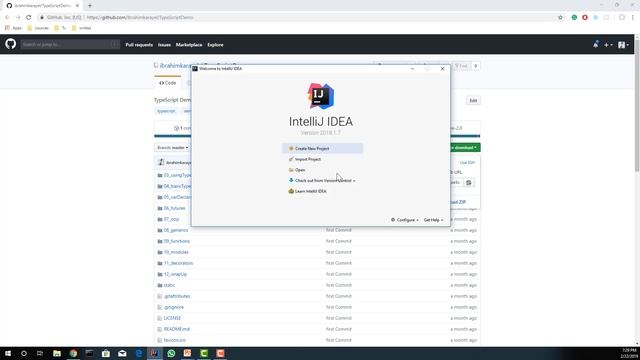Open Learn IntelliJ IDEA link
Screen dimensions: 640x360
(307, 191)
